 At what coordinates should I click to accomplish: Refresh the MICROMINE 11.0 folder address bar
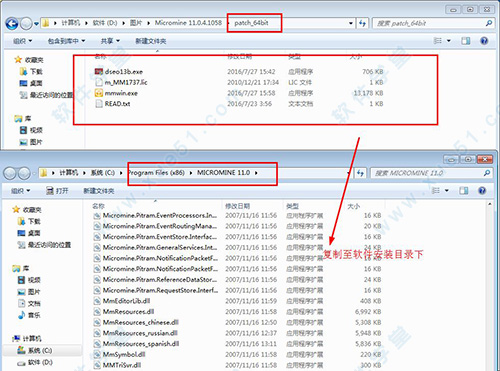coord(360,173)
